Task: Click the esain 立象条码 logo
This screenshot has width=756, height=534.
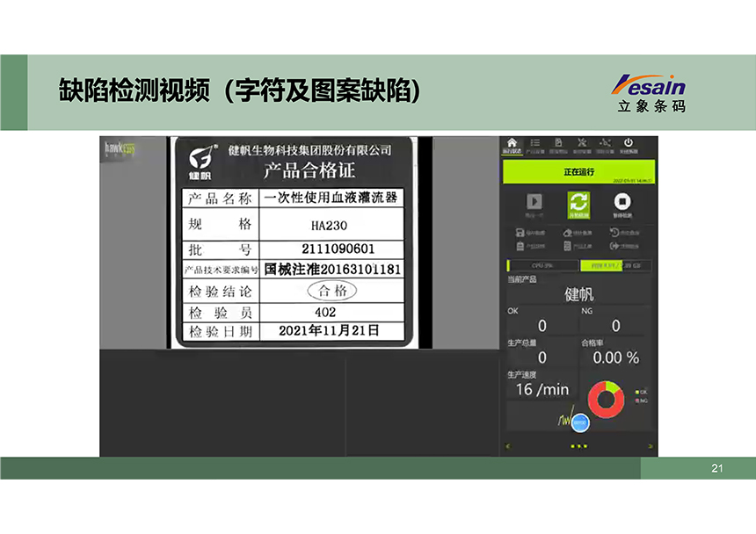Action: tap(650, 93)
